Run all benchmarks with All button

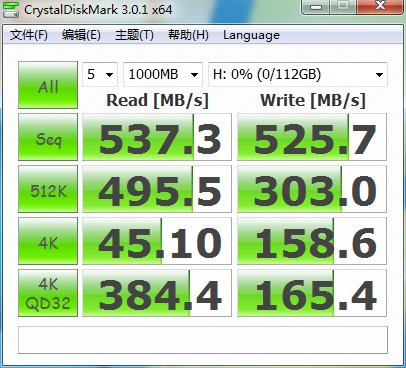48,85
